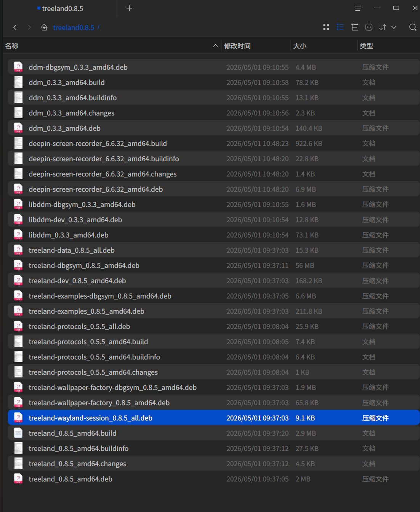Click the treeland-data_0.8.5_all.deb package icon
Image resolution: width=420 pixels, height=512 pixels.
click(x=18, y=250)
